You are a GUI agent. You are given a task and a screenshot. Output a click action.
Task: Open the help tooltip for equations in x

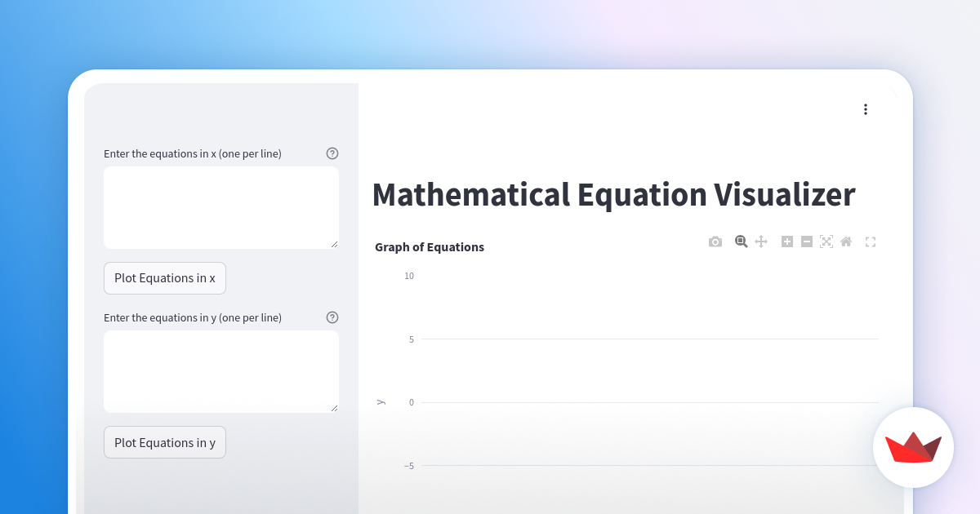coord(332,153)
